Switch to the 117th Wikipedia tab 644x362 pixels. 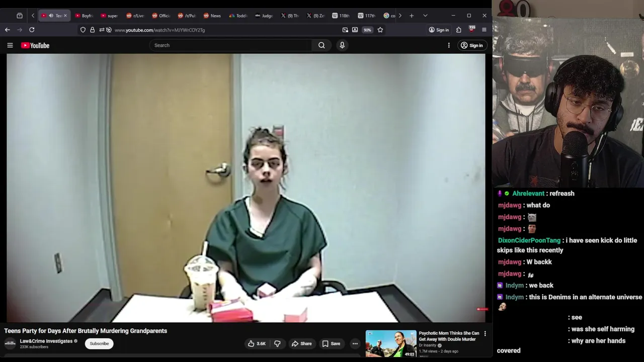pyautogui.click(x=366, y=16)
